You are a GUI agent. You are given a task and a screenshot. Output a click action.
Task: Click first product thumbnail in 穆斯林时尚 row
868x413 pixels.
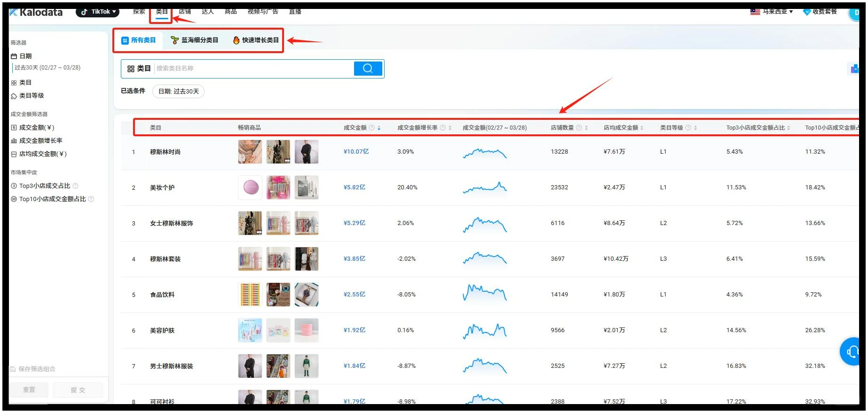pyautogui.click(x=250, y=152)
